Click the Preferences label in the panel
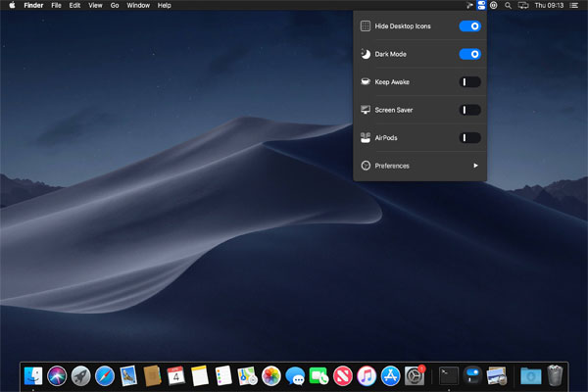The image size is (588, 392). [x=392, y=166]
